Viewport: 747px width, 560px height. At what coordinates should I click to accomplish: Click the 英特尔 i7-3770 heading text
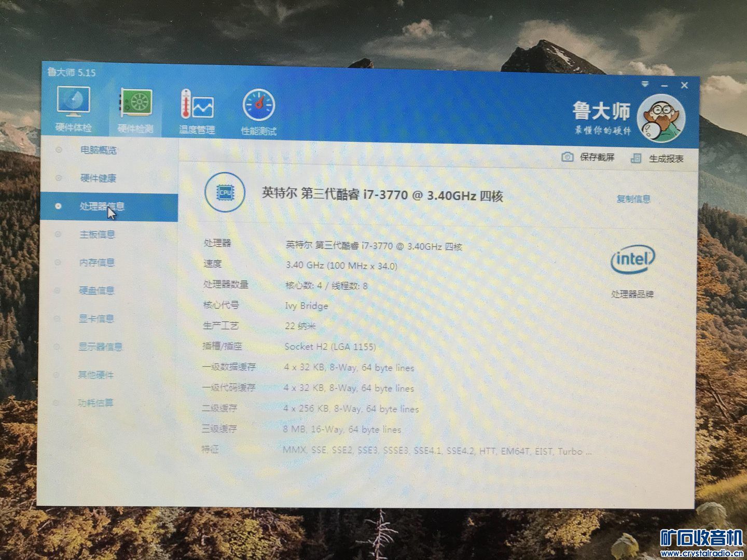[382, 195]
